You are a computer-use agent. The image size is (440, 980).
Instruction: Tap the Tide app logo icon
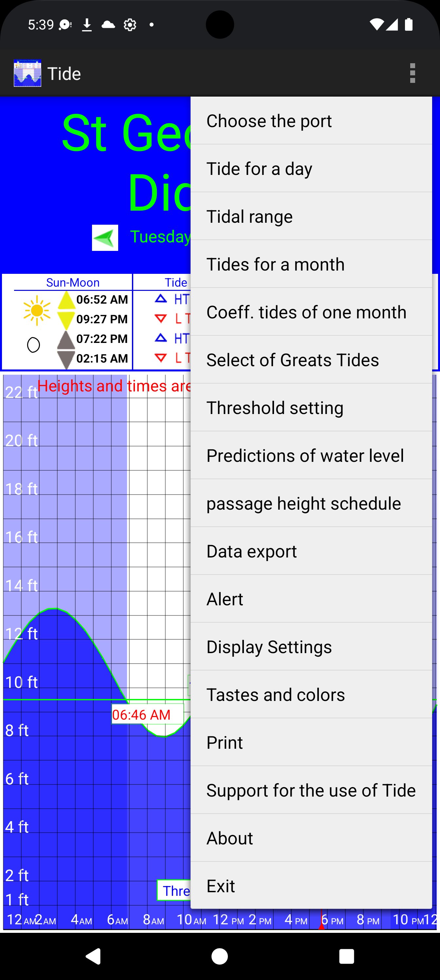point(27,73)
